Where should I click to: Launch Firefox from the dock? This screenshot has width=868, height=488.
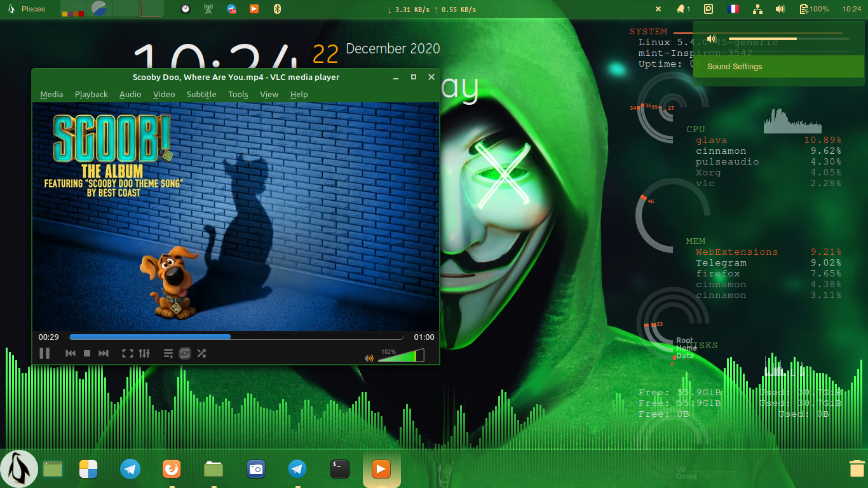(171, 469)
